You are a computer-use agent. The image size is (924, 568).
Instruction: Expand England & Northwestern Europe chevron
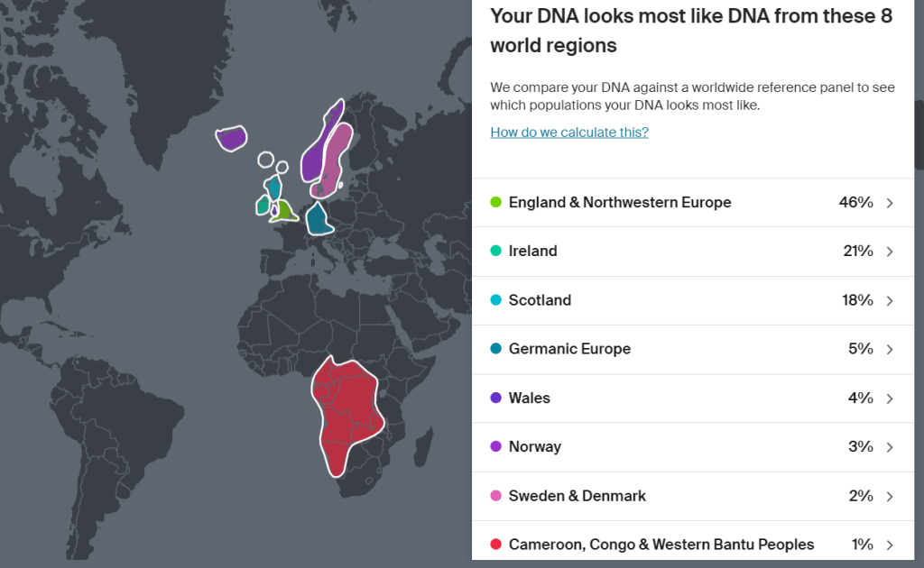[x=890, y=203]
